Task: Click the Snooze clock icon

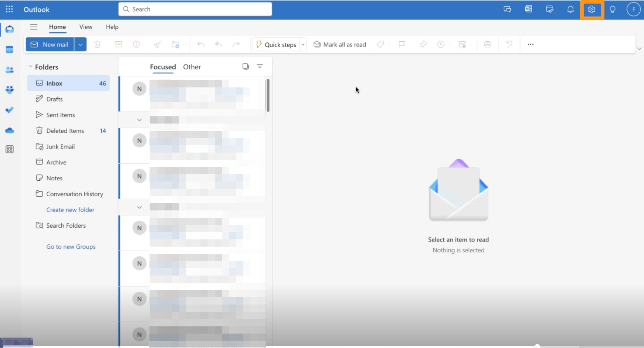Action: [x=441, y=44]
